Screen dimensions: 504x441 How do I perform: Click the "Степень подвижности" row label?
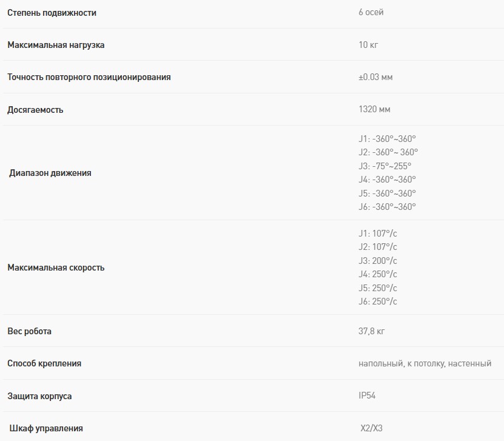coord(52,13)
